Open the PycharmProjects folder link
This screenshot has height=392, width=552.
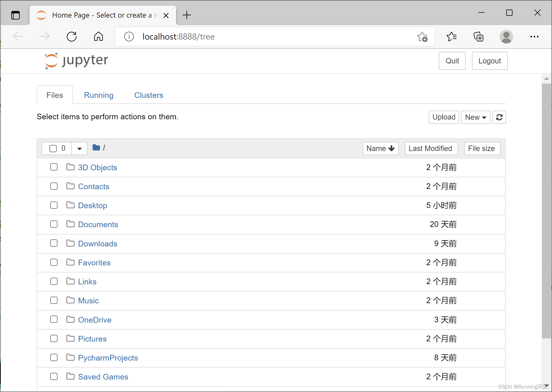pyautogui.click(x=108, y=358)
